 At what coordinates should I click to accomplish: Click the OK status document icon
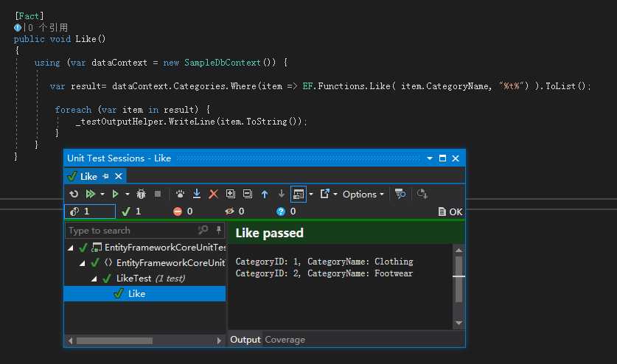442,211
